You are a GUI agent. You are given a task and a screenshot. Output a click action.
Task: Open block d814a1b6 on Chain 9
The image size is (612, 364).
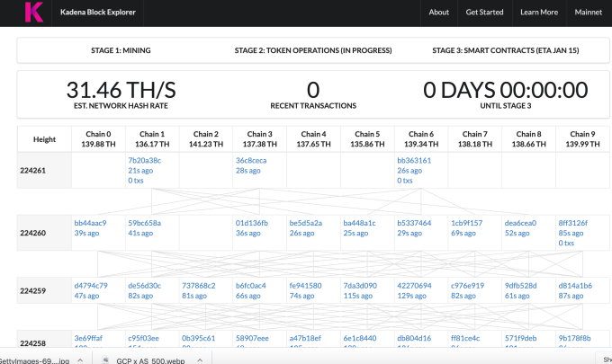click(576, 286)
